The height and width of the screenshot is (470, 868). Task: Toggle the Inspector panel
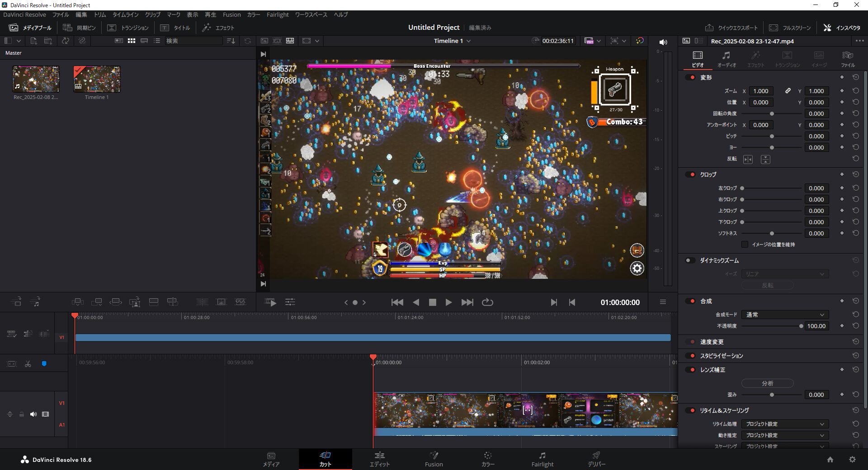point(842,28)
